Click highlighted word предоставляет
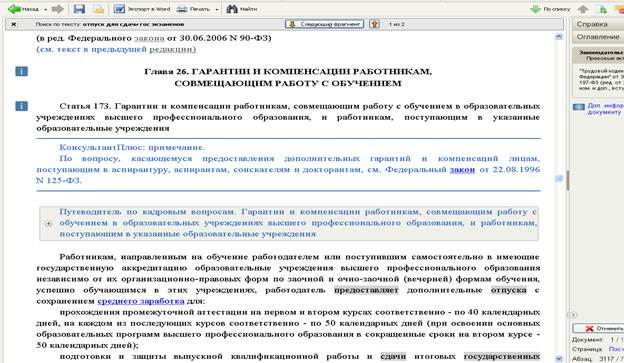 366,290
